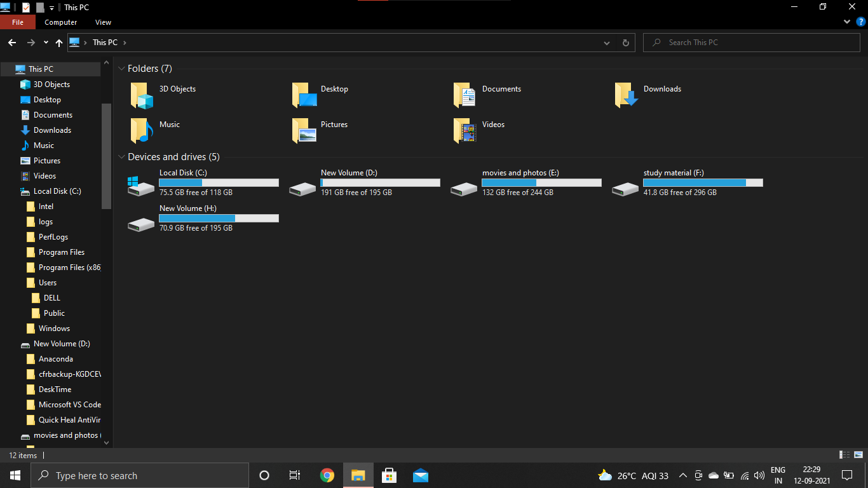
Task: Open the File menu
Action: [18, 22]
